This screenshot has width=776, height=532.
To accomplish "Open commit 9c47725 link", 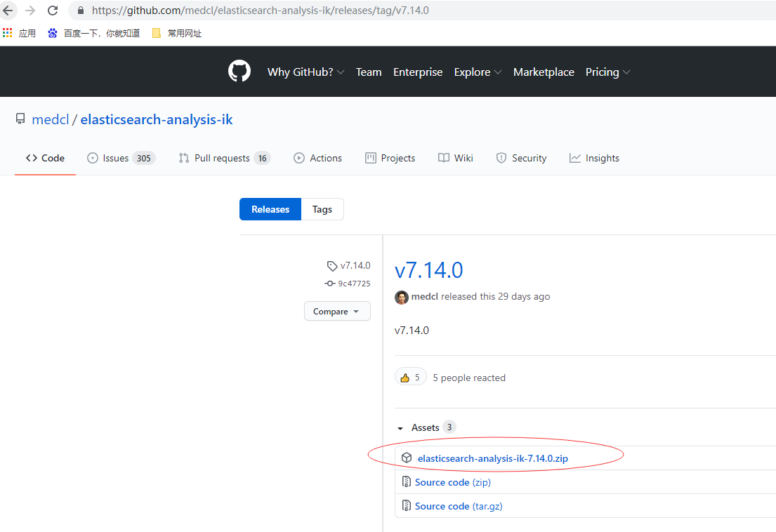I will tap(348, 284).
